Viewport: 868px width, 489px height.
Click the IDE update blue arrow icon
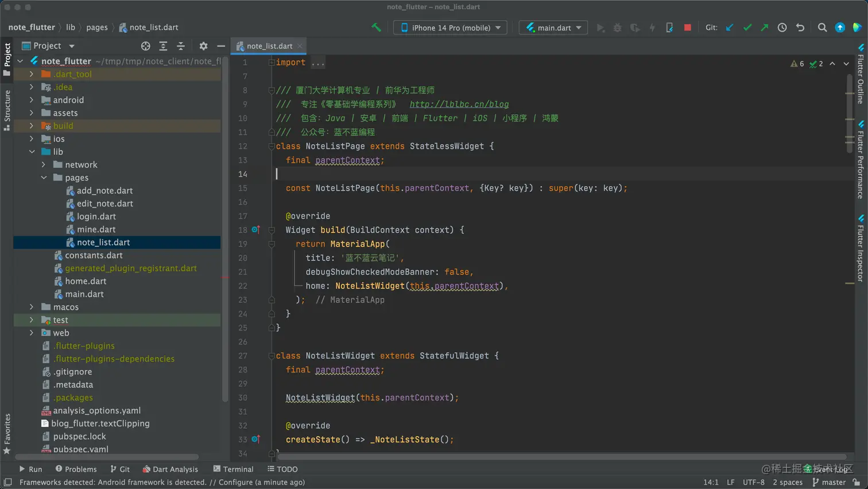point(840,28)
